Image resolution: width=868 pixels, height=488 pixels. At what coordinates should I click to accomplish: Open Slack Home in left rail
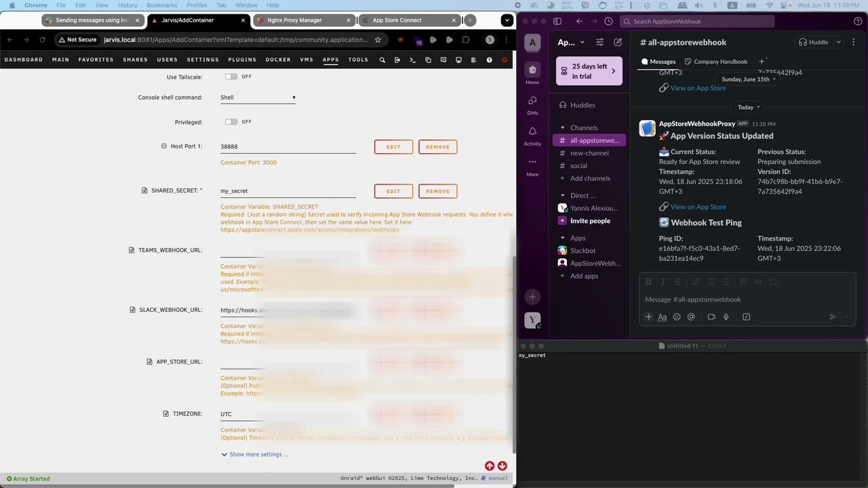click(x=532, y=73)
